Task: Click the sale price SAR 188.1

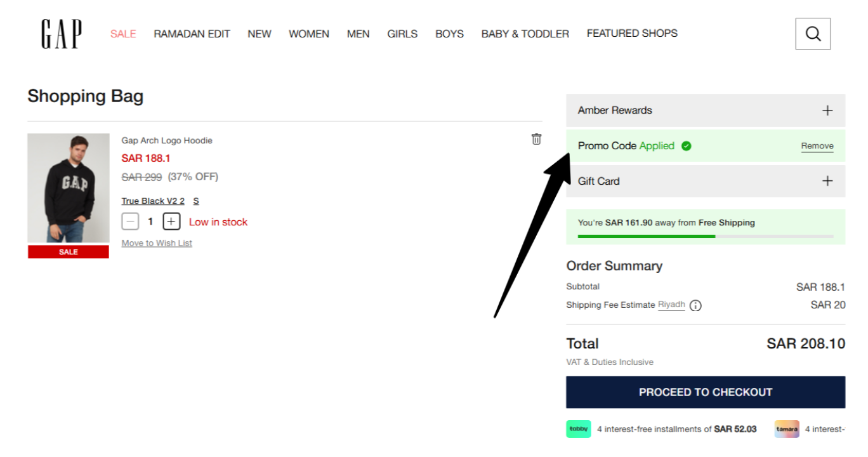Action: coord(146,158)
